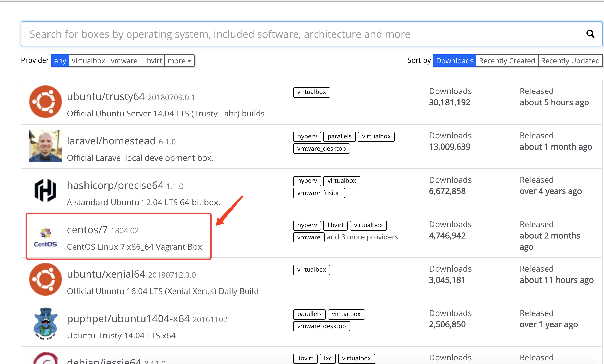Image resolution: width=604 pixels, height=364 pixels.
Task: Filter by vmware provider
Action: pos(124,61)
